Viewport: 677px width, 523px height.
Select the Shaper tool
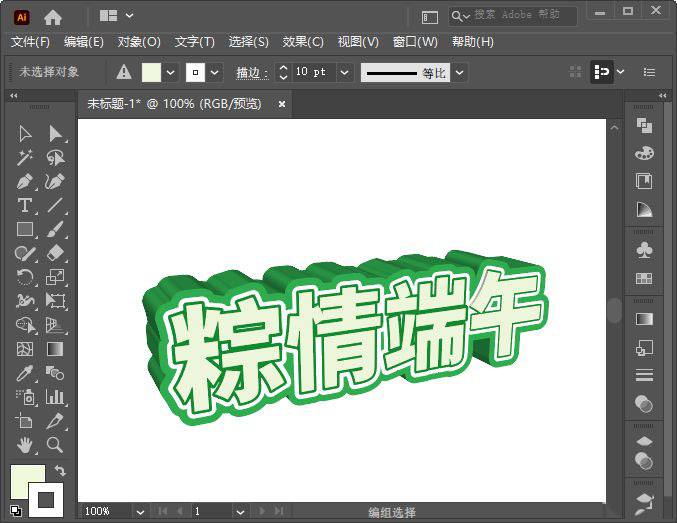(25, 253)
